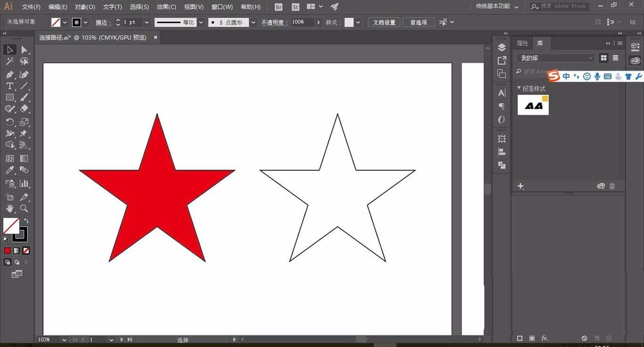Switch to the 属性 panel tab
This screenshot has width=644, height=347.
pyautogui.click(x=522, y=43)
